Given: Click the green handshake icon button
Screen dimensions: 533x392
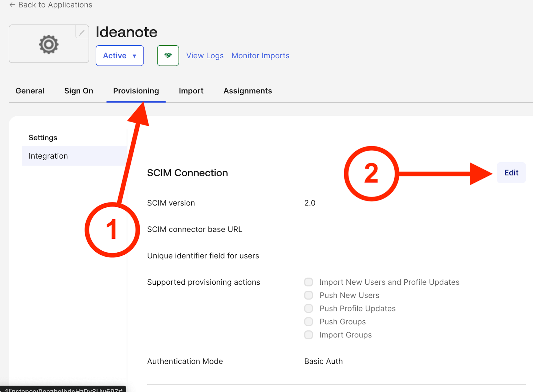Looking at the screenshot, I should 168,56.
